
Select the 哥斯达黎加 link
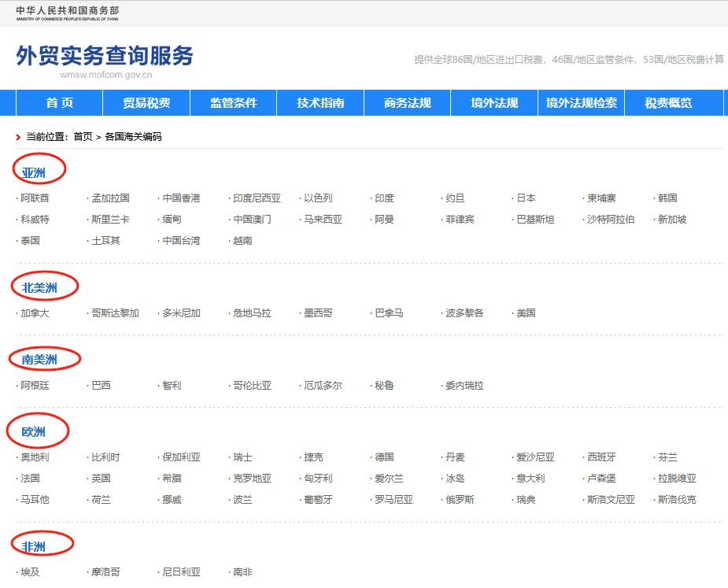[x=115, y=313]
